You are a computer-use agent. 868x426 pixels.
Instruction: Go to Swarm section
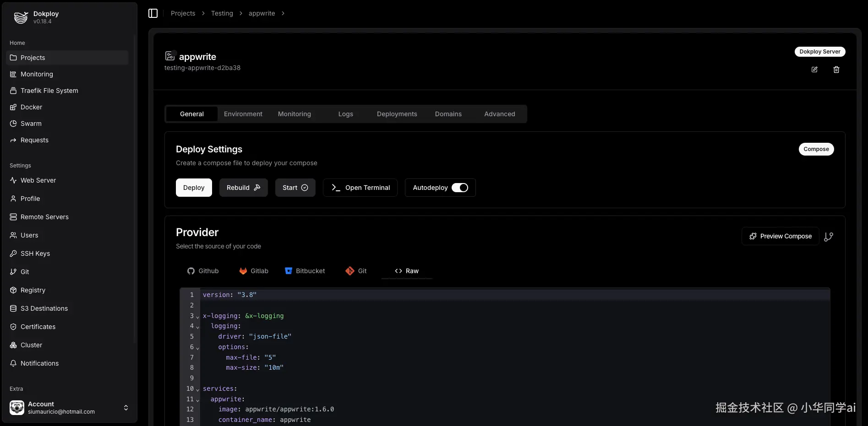(x=67, y=124)
